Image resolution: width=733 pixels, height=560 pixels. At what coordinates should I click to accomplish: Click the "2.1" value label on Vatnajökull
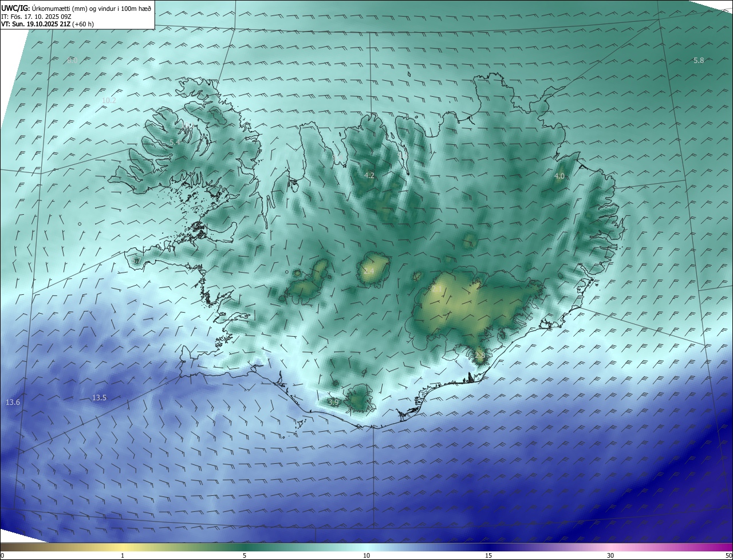click(437, 290)
